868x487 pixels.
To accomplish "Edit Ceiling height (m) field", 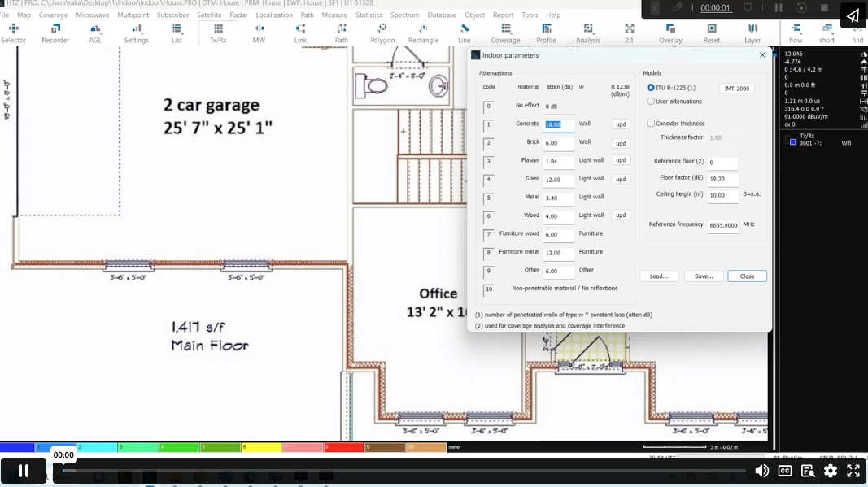I will (722, 195).
